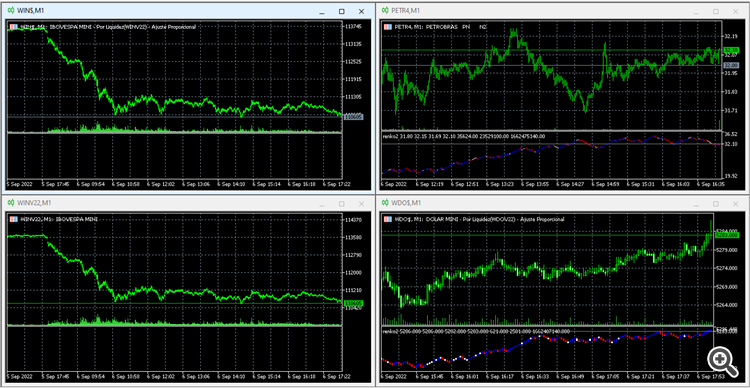Click the grey 32.00 price tag on PETR4 axis
Screen dimensions: 750x388
click(x=730, y=65)
